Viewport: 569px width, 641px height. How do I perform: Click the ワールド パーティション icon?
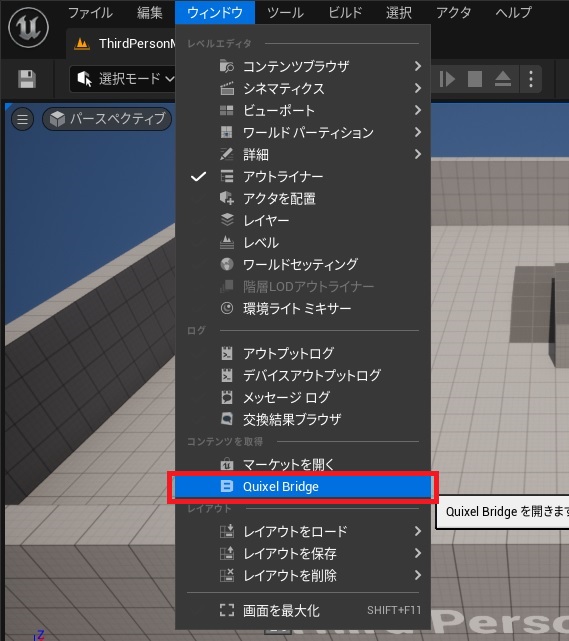point(226,132)
